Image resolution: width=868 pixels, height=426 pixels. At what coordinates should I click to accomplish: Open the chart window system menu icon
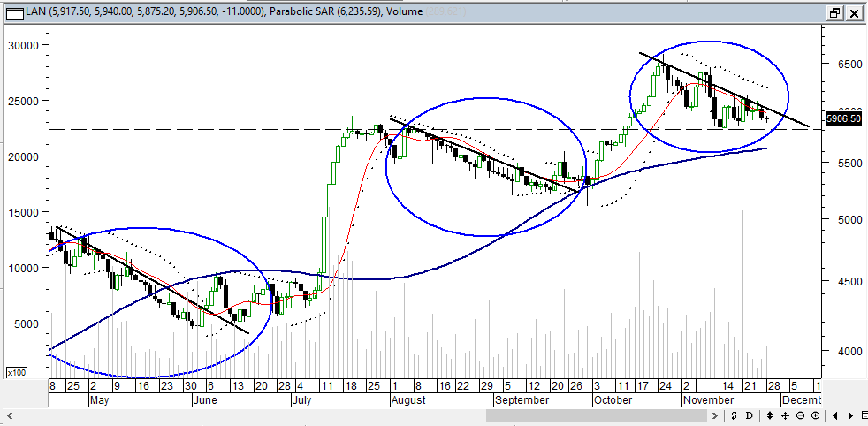pyautogui.click(x=14, y=12)
